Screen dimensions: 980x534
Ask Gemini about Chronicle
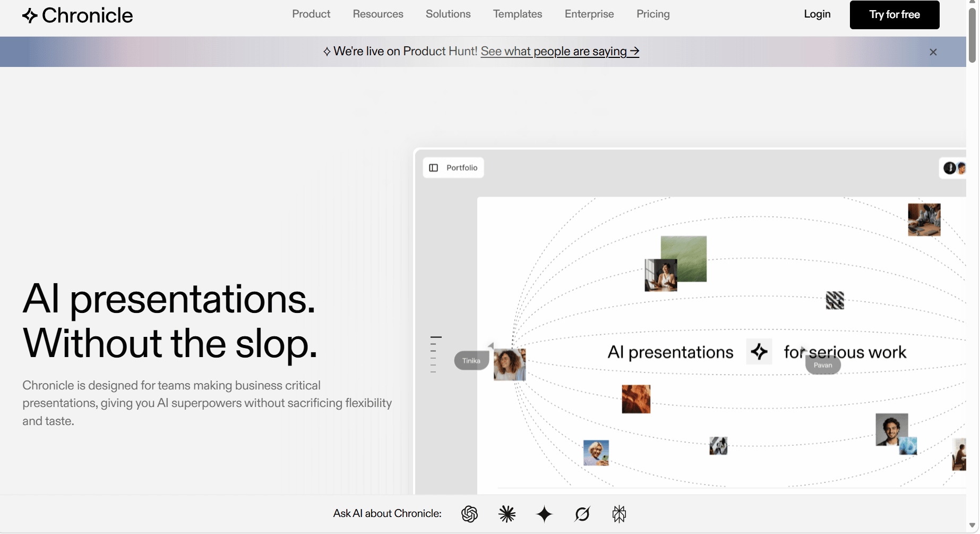[544, 514]
